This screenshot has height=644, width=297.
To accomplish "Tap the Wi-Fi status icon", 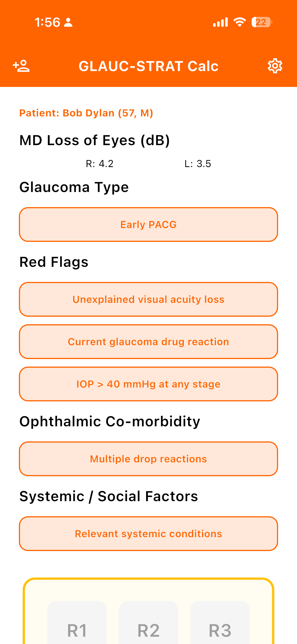I will tap(240, 22).
